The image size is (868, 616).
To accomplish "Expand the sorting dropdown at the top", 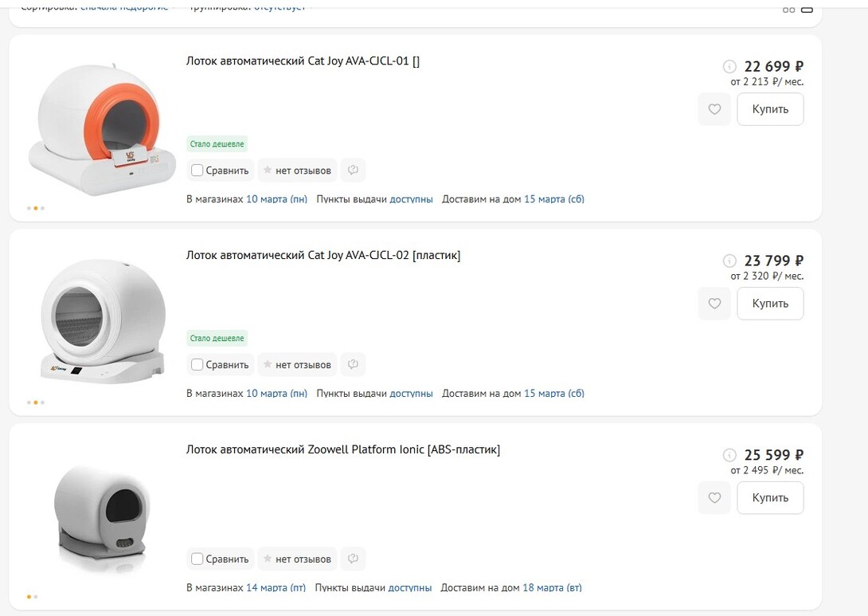I will (x=127, y=6).
